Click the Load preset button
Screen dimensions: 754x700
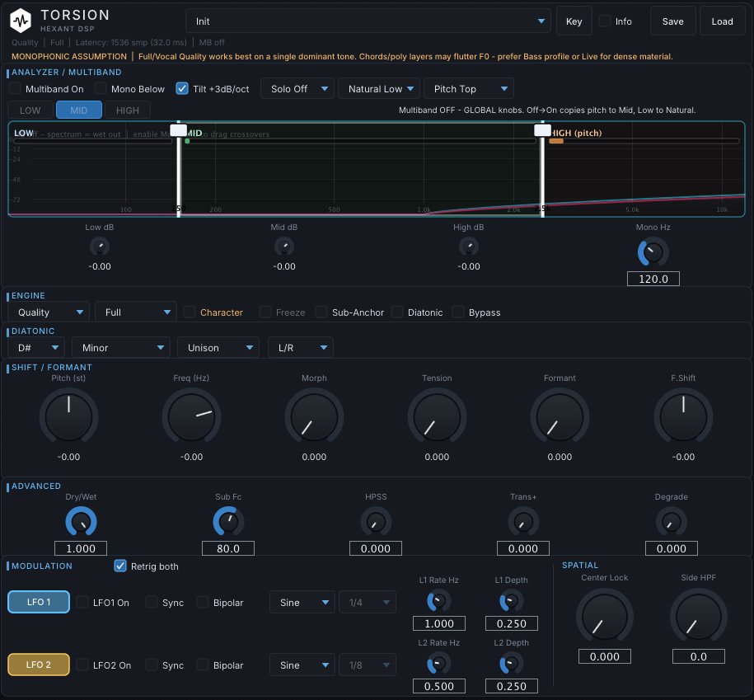(722, 21)
